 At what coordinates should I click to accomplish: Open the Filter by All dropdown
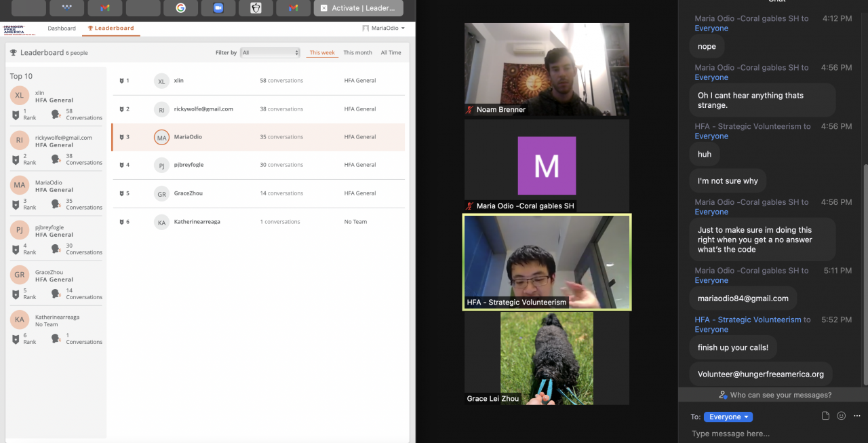pyautogui.click(x=271, y=52)
